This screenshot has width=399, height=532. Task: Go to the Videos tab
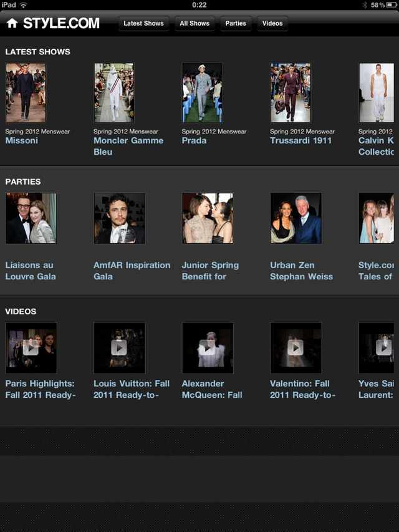(272, 24)
